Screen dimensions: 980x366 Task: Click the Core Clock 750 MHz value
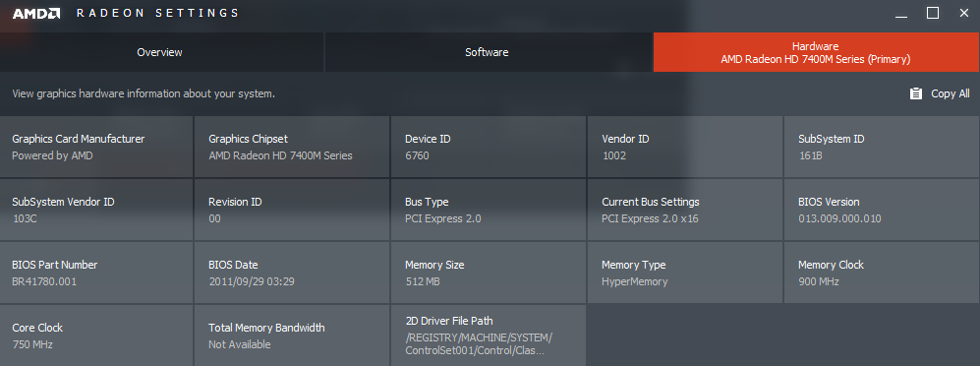[32, 344]
